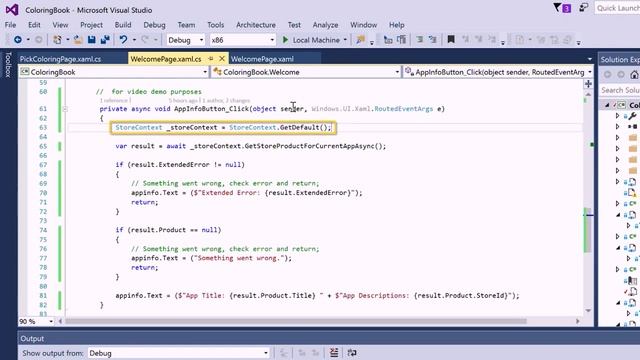The width and height of the screenshot is (640, 360).
Task: Save the current file with disk icon
Action: [91, 40]
